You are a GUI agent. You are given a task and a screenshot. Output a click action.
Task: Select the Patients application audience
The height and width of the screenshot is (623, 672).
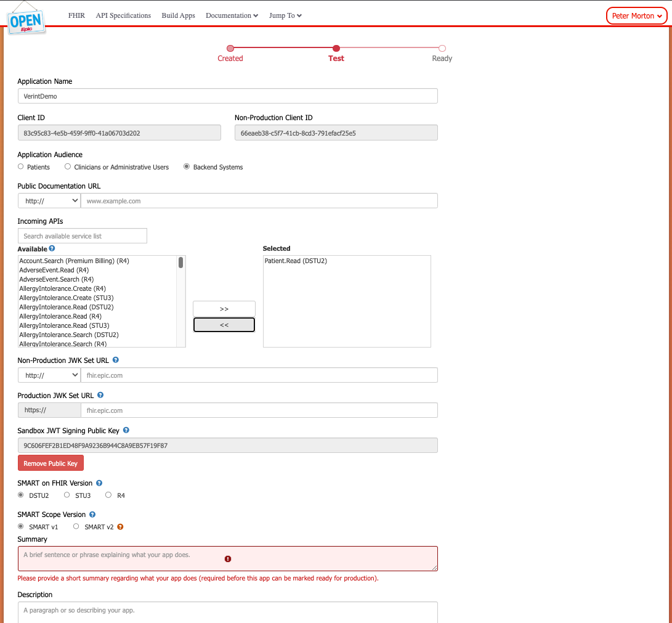pos(20,166)
